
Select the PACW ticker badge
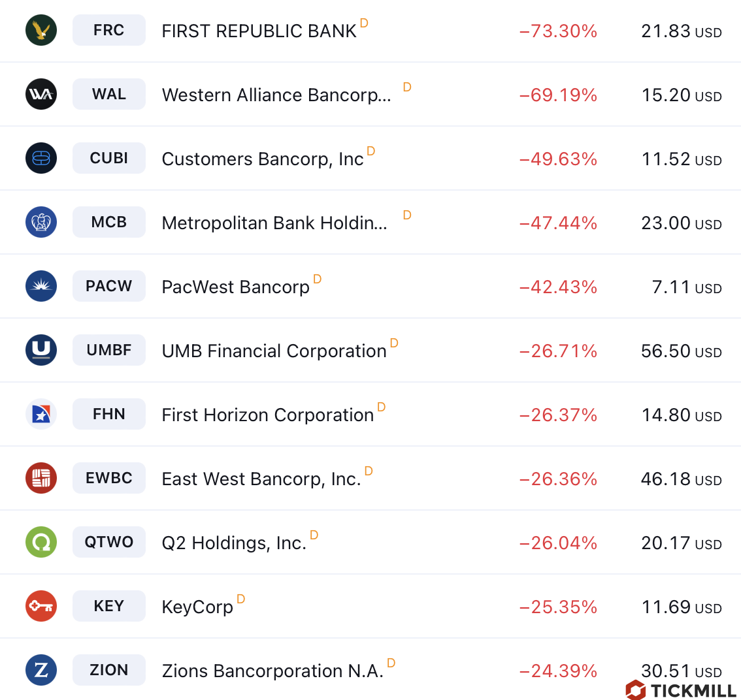[x=109, y=287]
